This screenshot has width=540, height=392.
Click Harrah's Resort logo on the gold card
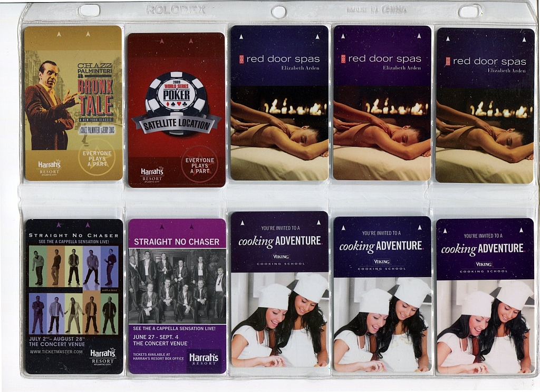[49, 167]
